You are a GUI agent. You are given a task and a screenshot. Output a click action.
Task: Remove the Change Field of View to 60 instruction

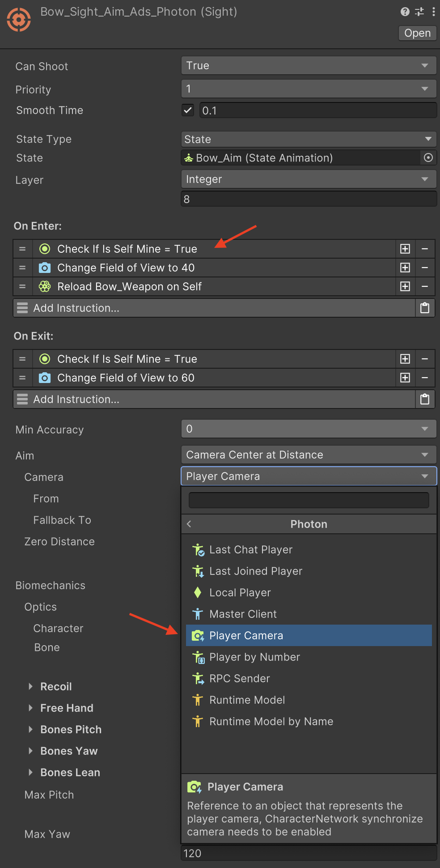[x=425, y=378]
